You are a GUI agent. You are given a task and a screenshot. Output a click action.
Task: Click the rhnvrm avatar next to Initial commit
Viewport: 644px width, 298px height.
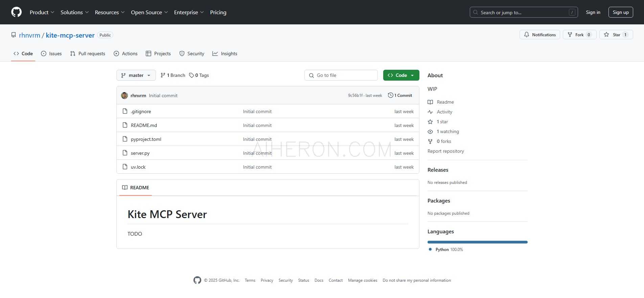[124, 95]
